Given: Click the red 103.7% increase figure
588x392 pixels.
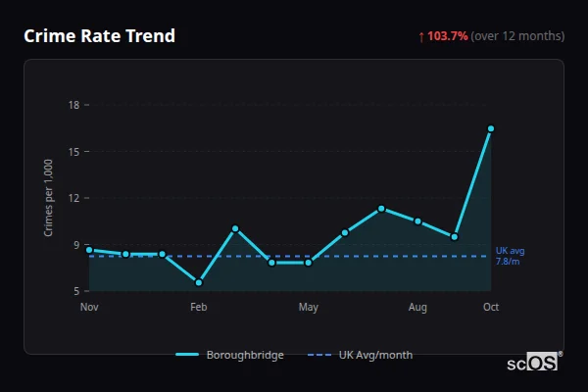Looking at the screenshot, I should 448,36.
